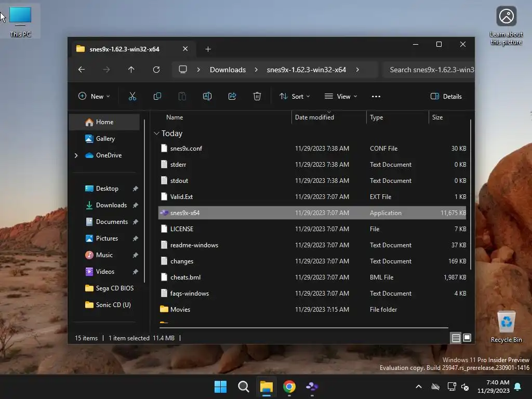Viewport: 532px width, 399px height.
Task: Close the snes9x-1.62.3-win32-x64 tab
Action: (x=185, y=49)
